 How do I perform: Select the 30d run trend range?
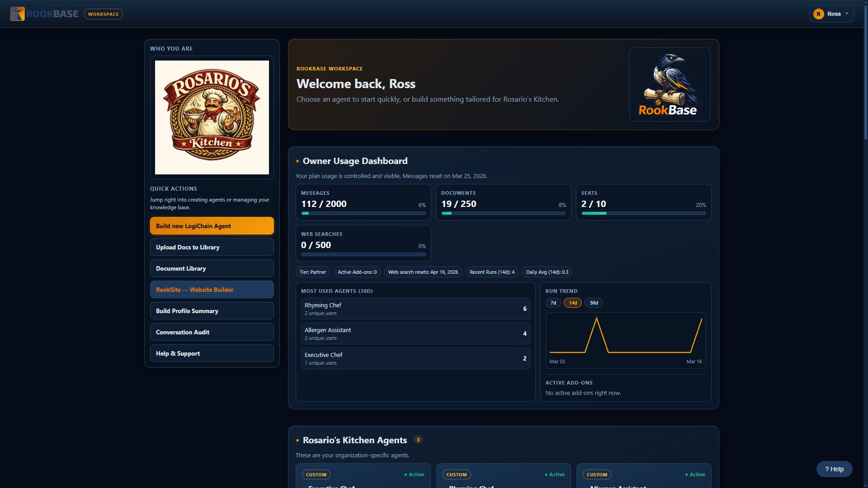click(594, 303)
